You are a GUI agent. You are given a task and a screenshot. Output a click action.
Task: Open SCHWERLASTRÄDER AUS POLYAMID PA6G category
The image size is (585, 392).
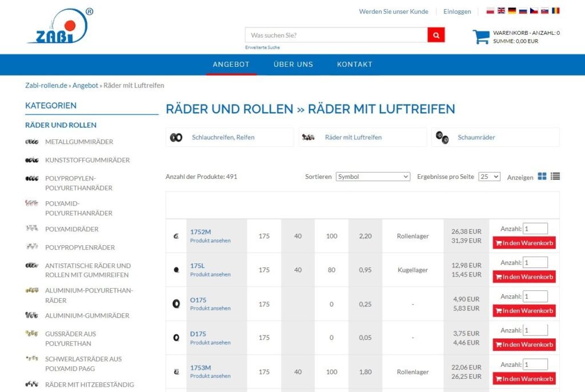pos(83,363)
